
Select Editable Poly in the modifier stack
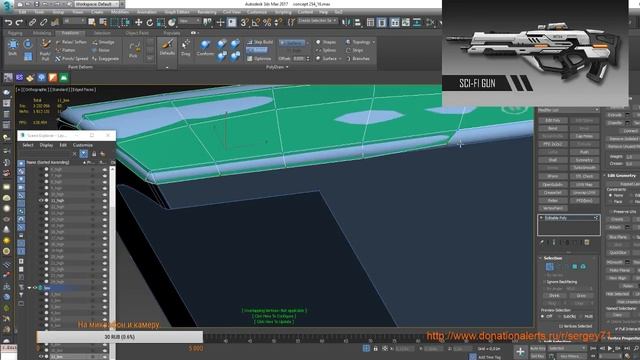coord(568,218)
